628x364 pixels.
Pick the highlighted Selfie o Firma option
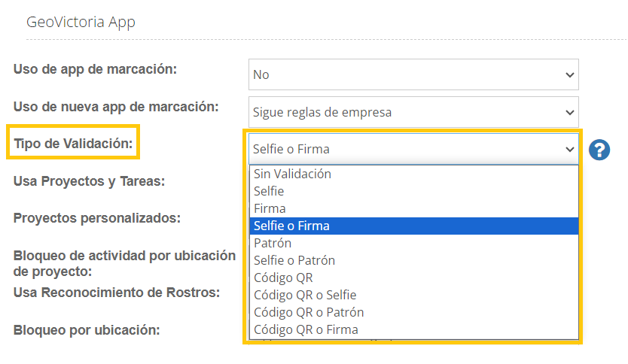pos(292,226)
